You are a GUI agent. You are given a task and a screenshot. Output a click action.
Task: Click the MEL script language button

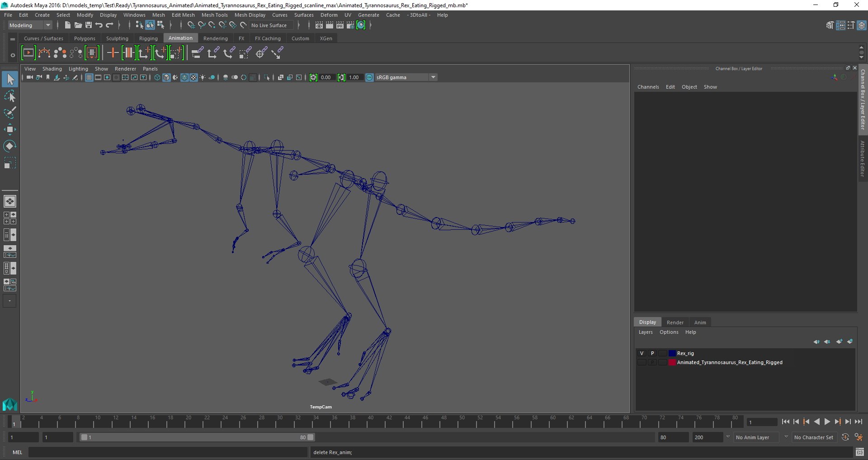(17, 452)
